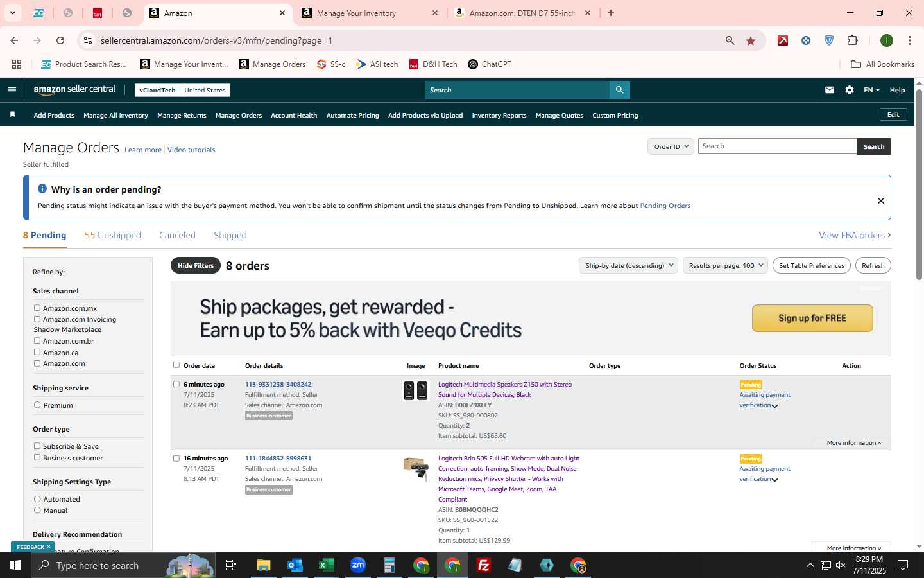Click the info icon in the pending banner

(x=42, y=189)
